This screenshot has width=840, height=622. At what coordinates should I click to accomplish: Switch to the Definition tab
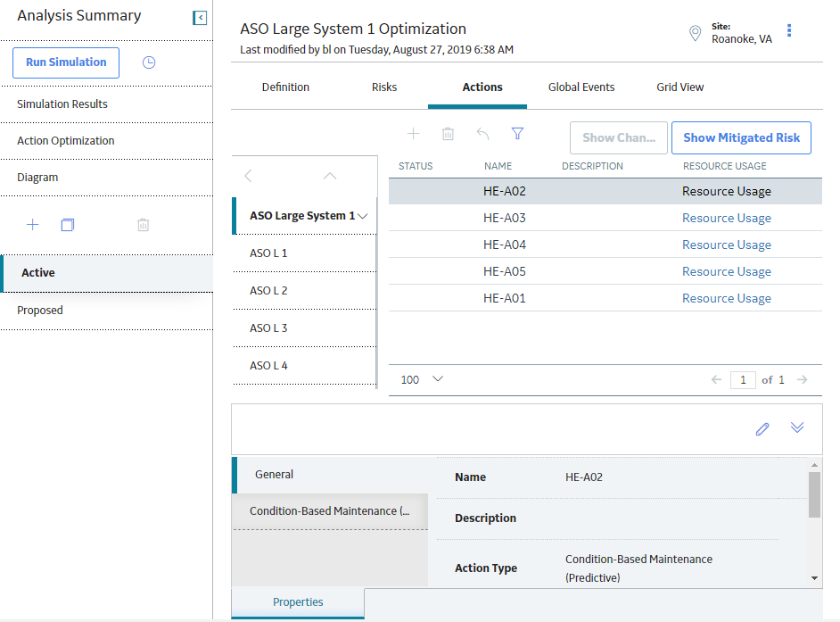(x=285, y=87)
